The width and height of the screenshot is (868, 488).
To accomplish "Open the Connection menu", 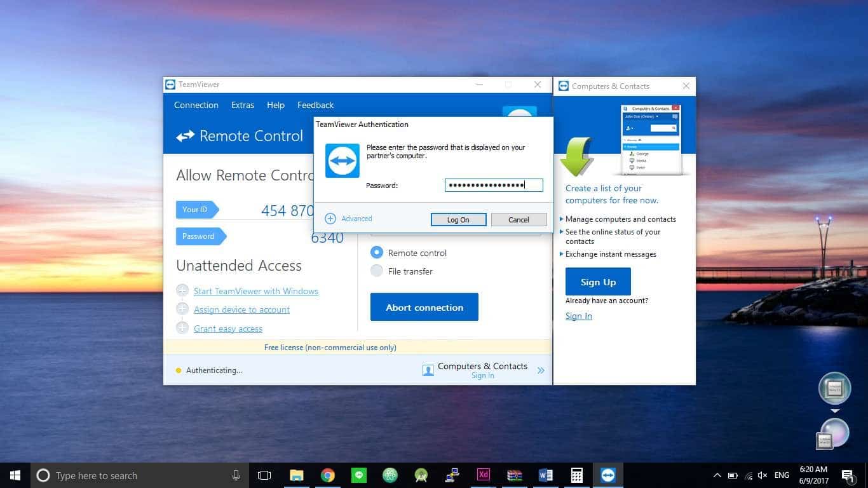I will point(196,105).
